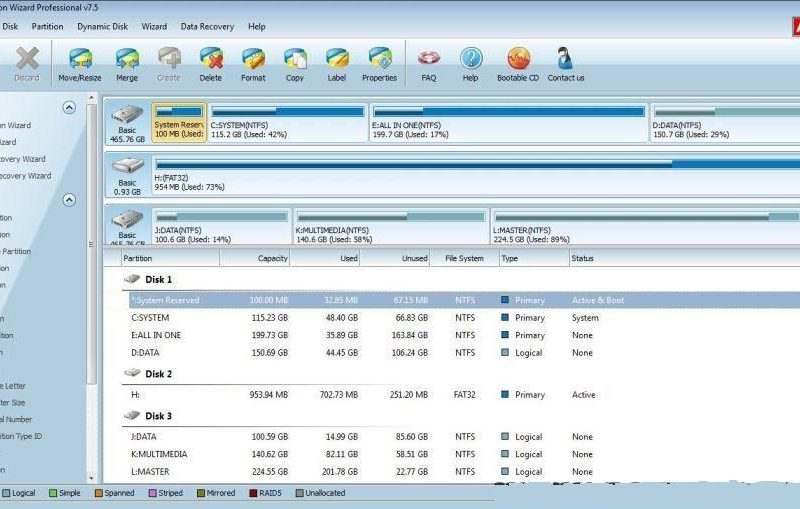This screenshot has height=509, width=800.
Task: Select System Reserved block in disk map
Action: 179,122
